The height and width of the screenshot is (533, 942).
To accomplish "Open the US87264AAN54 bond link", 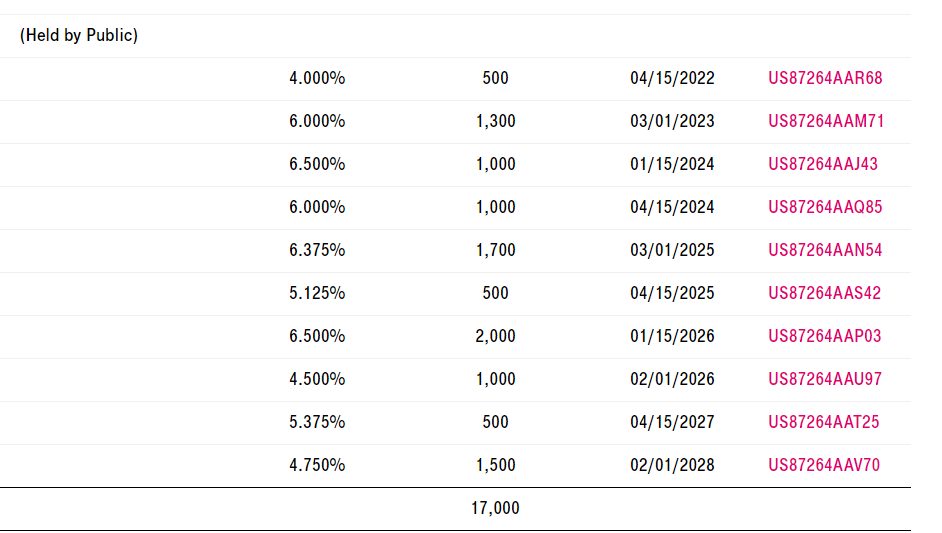I will tap(825, 250).
